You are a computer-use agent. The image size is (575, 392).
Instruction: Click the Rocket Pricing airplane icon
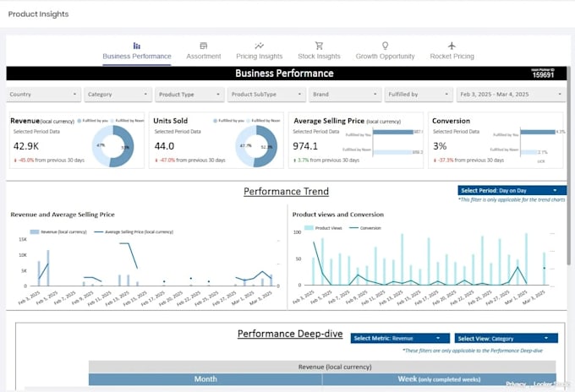(452, 46)
